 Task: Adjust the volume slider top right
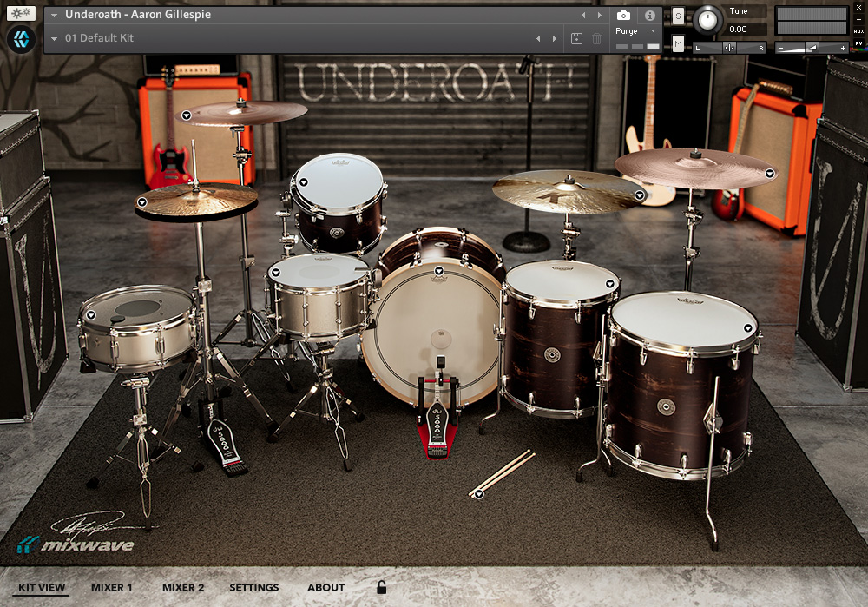point(812,48)
